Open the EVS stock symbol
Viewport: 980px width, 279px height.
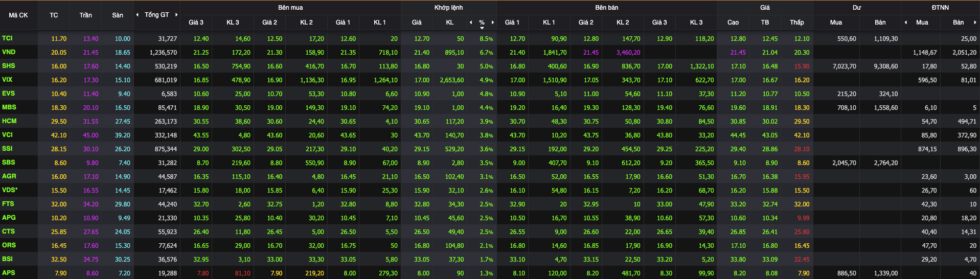coord(8,94)
